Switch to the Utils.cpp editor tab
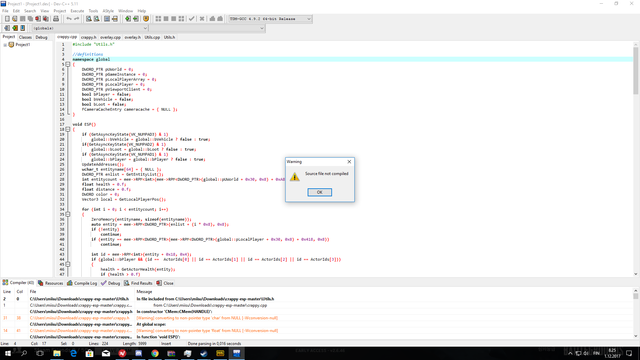The image size is (640, 360). [x=152, y=37]
